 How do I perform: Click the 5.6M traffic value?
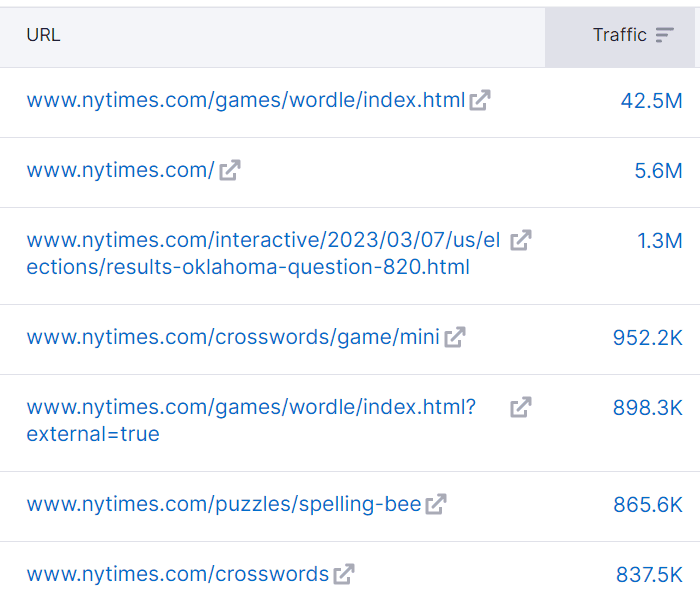click(x=658, y=170)
